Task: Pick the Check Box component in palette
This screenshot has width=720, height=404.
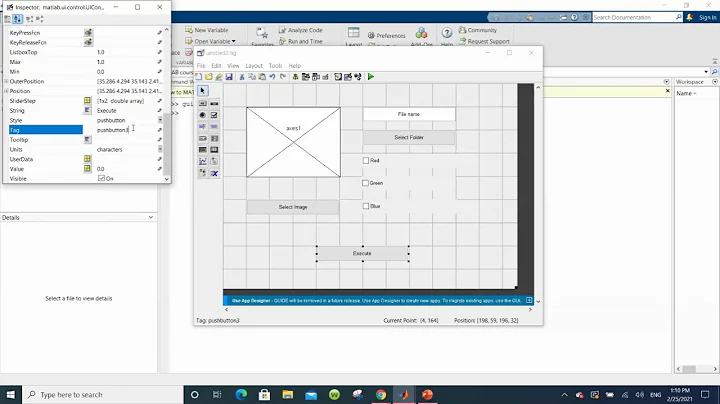Action: (214, 115)
